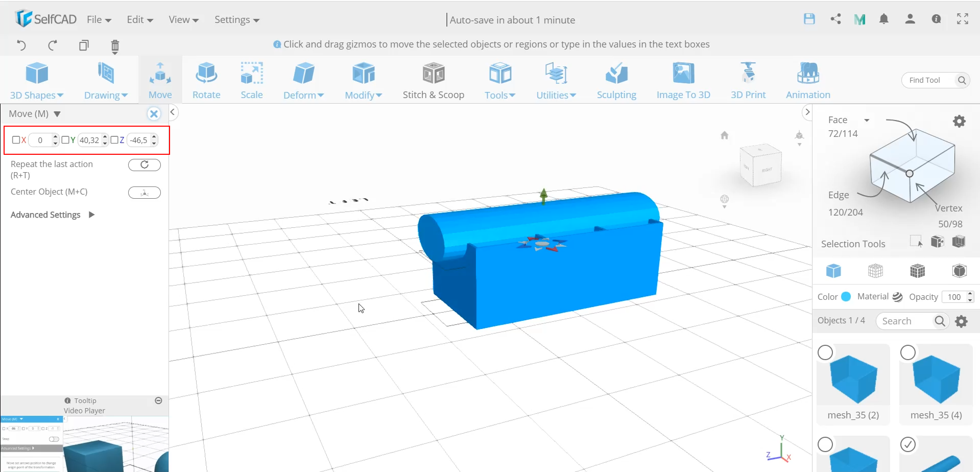Open the Tools dropdown

pos(500,81)
